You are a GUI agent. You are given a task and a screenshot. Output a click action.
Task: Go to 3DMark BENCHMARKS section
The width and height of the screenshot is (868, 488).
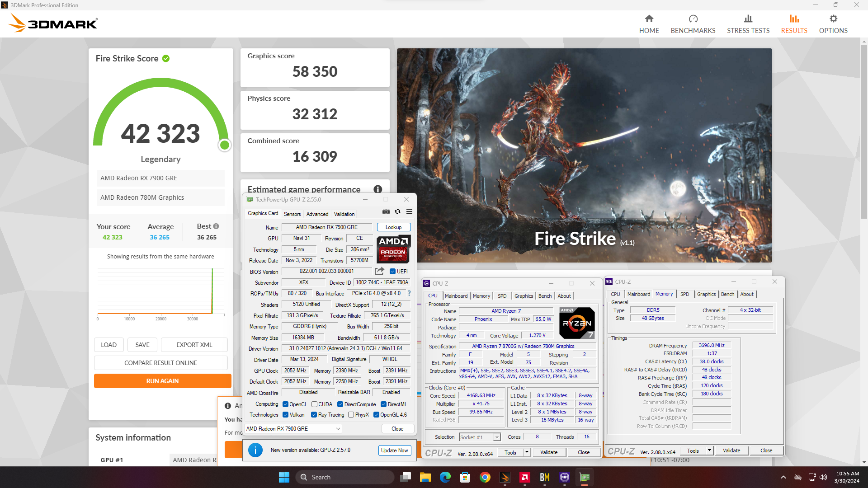click(x=693, y=24)
